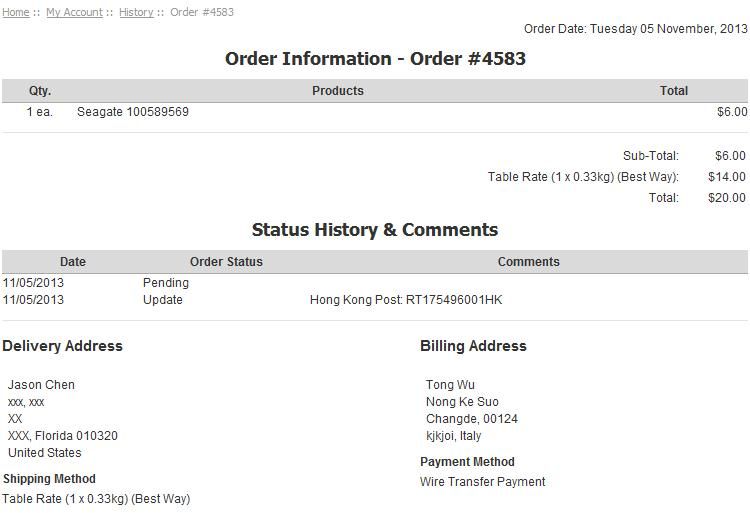This screenshot has width=750, height=513.
Task: Click the Hong Kong Post tracking number comment
Action: tap(406, 300)
